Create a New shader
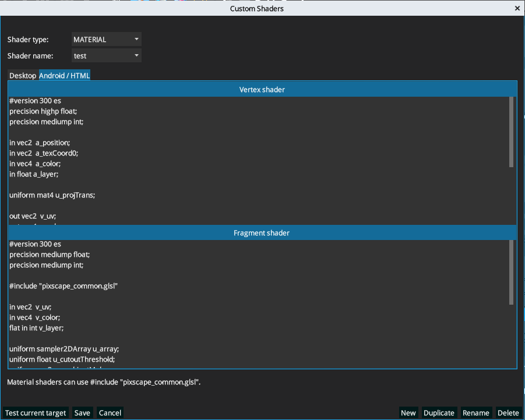 coord(408,412)
